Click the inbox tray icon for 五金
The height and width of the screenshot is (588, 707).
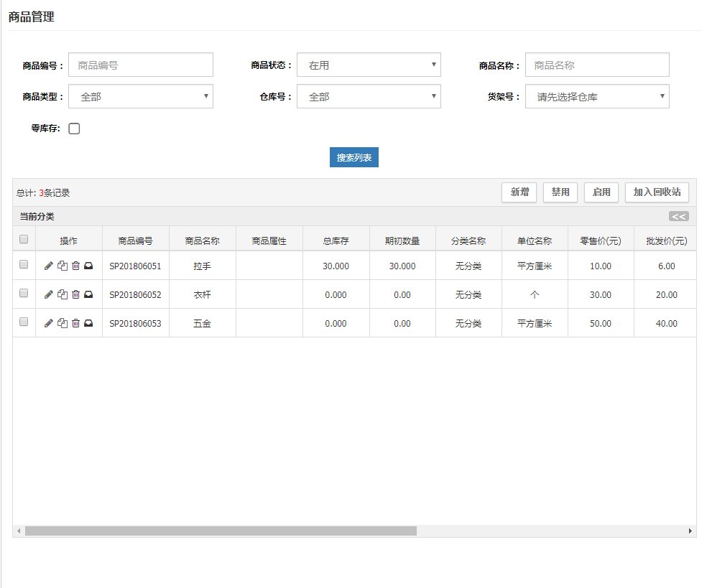pyautogui.click(x=88, y=323)
